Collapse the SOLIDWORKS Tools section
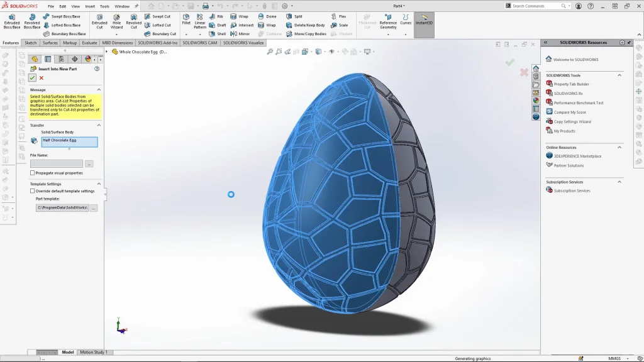Image resolution: width=644 pixels, height=362 pixels. 619,75
